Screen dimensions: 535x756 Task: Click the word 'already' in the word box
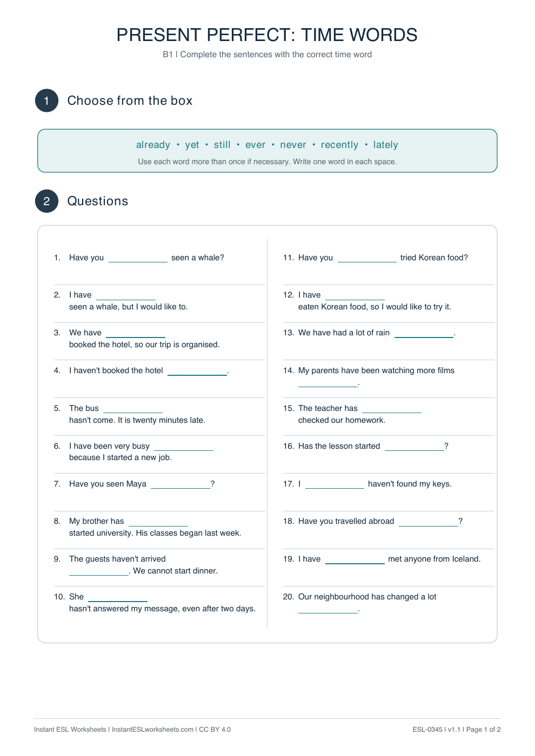153,145
